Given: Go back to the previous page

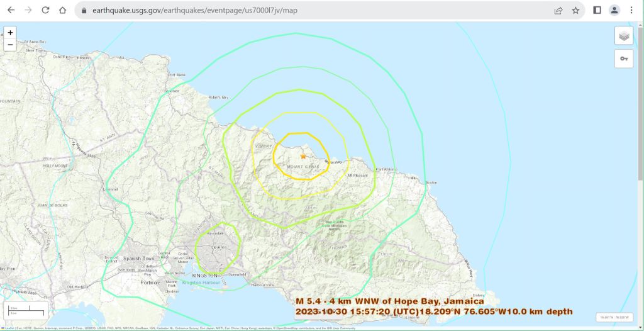Looking at the screenshot, I should (x=11, y=10).
